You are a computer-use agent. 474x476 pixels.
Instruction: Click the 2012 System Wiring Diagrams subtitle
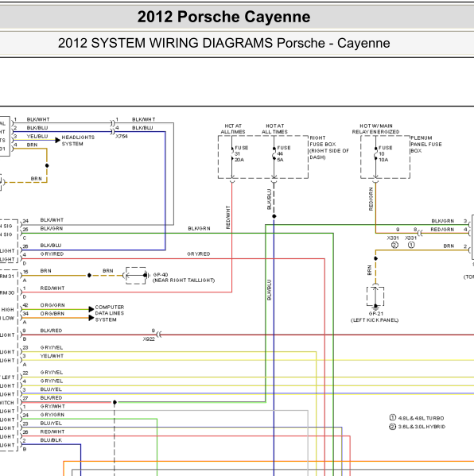click(224, 43)
